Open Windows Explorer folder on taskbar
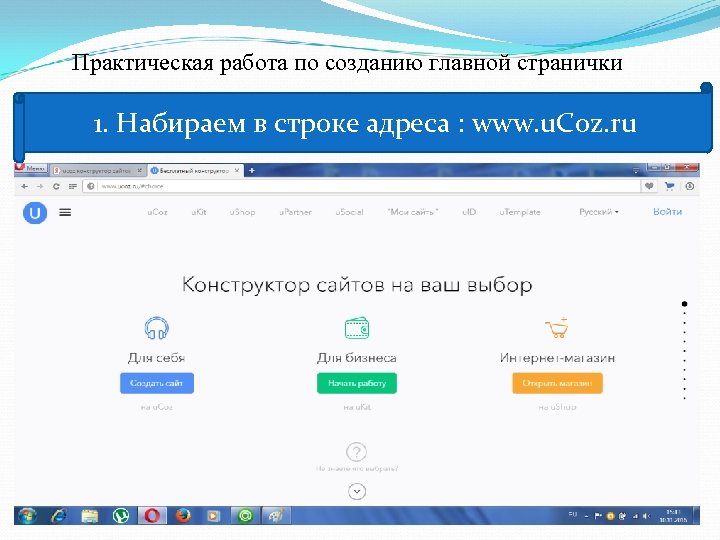Image resolution: width=720 pixels, height=540 pixels. click(x=90, y=516)
